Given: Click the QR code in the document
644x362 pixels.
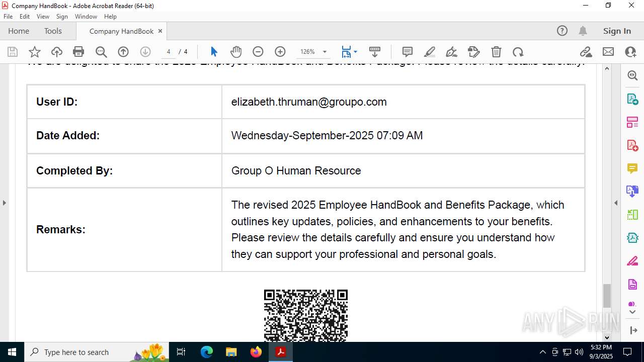Looking at the screenshot, I should pos(306,316).
